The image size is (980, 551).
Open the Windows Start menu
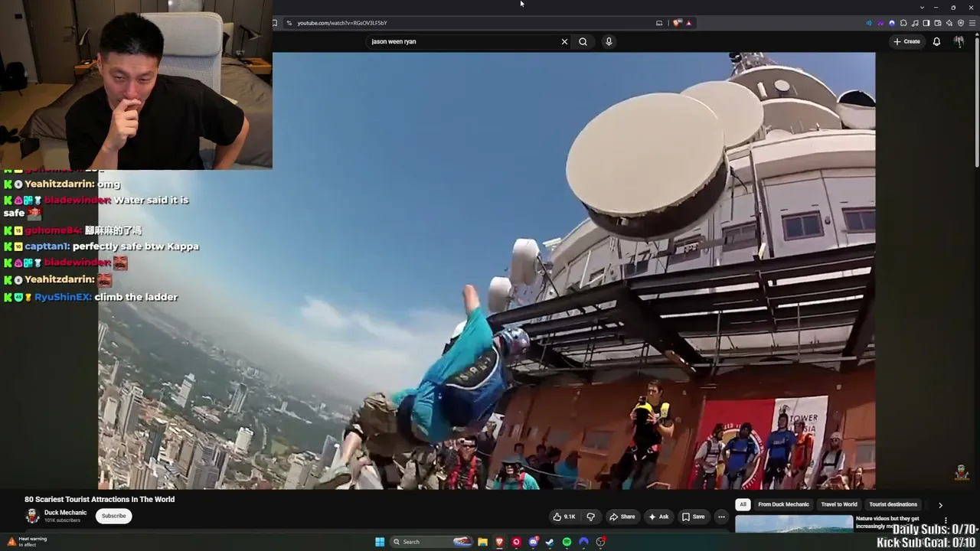click(380, 542)
